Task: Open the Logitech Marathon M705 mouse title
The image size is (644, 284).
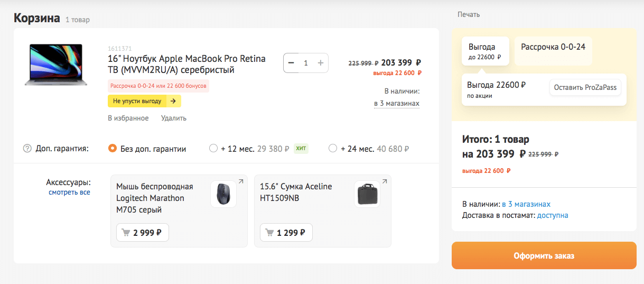Action: click(155, 198)
